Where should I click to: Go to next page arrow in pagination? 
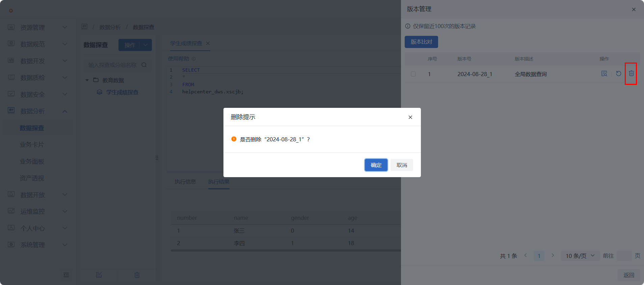[x=553, y=256]
